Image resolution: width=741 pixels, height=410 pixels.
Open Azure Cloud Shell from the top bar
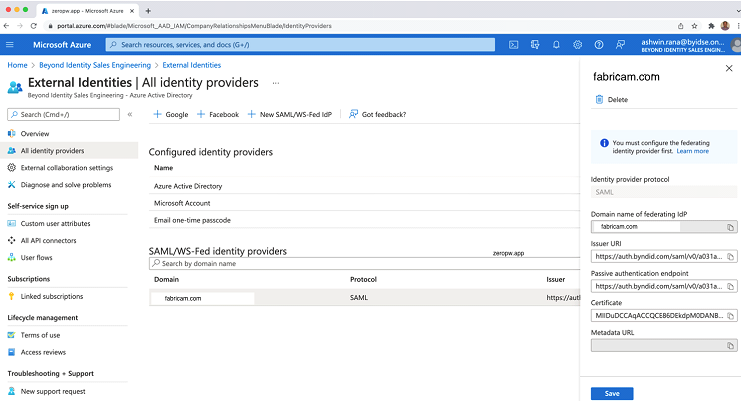point(513,44)
